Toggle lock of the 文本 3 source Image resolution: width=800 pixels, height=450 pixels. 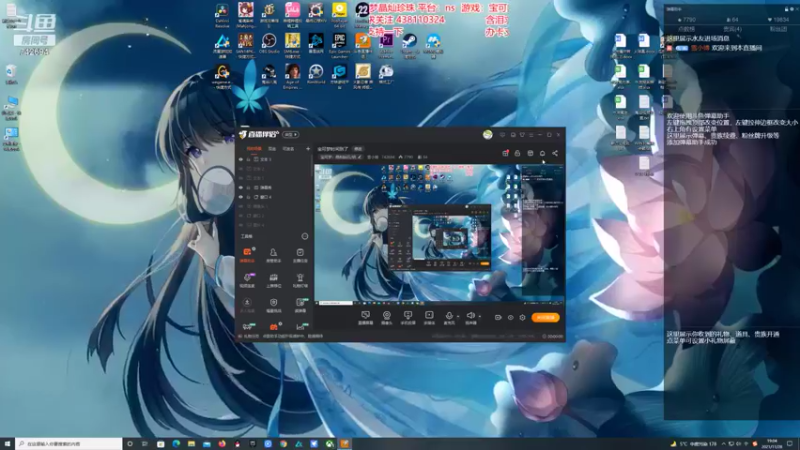tap(248, 160)
